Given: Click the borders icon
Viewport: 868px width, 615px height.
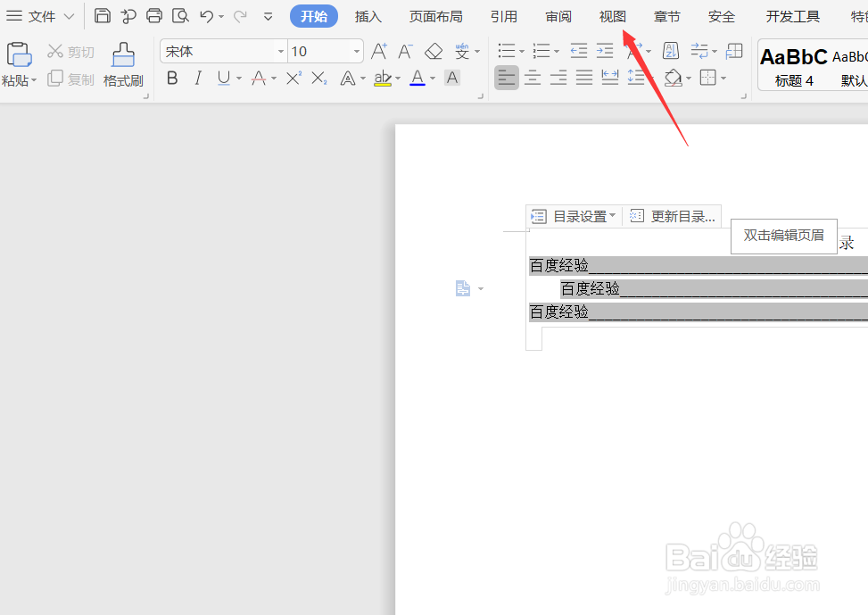Looking at the screenshot, I should [x=708, y=79].
